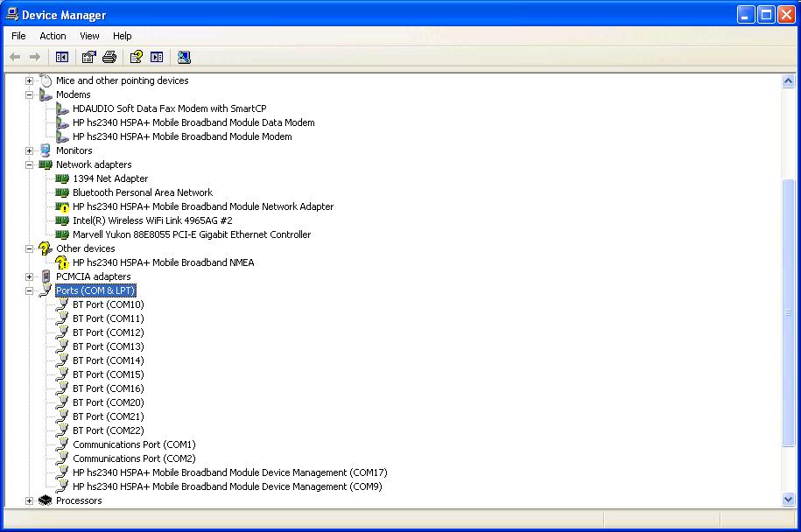This screenshot has height=532, width=801.
Task: Maximize the Device Manager window
Action: tap(766, 15)
